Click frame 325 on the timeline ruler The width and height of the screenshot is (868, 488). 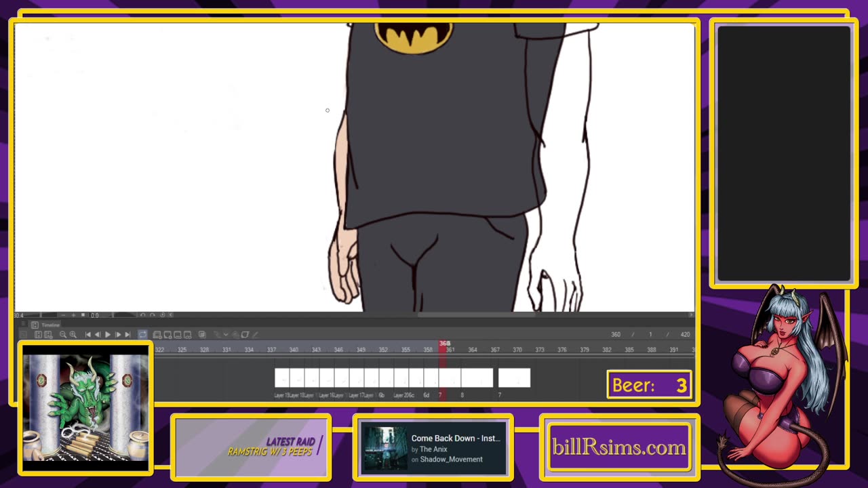[x=182, y=350]
